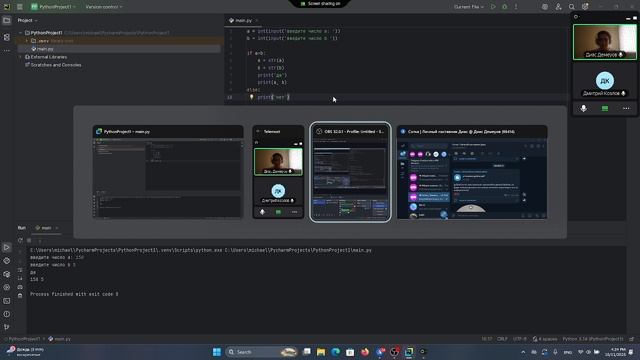
Task: Select Scratches and Consoles tree item
Action: (53, 65)
